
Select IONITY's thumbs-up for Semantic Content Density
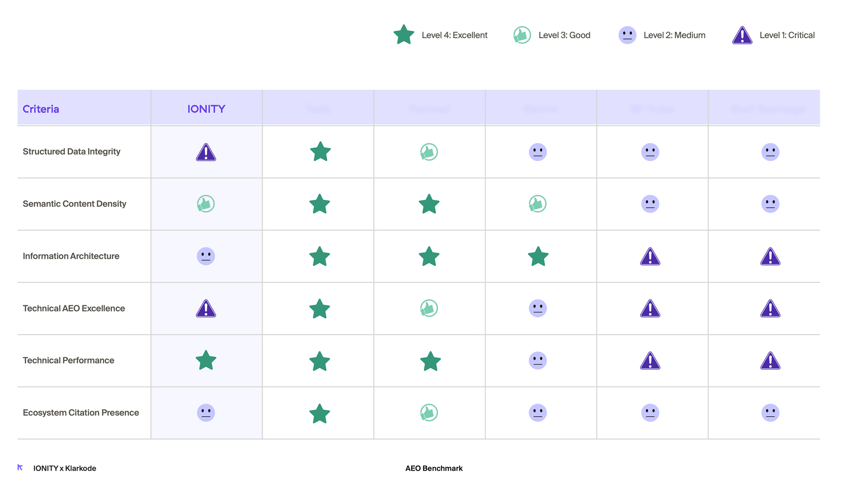click(206, 204)
